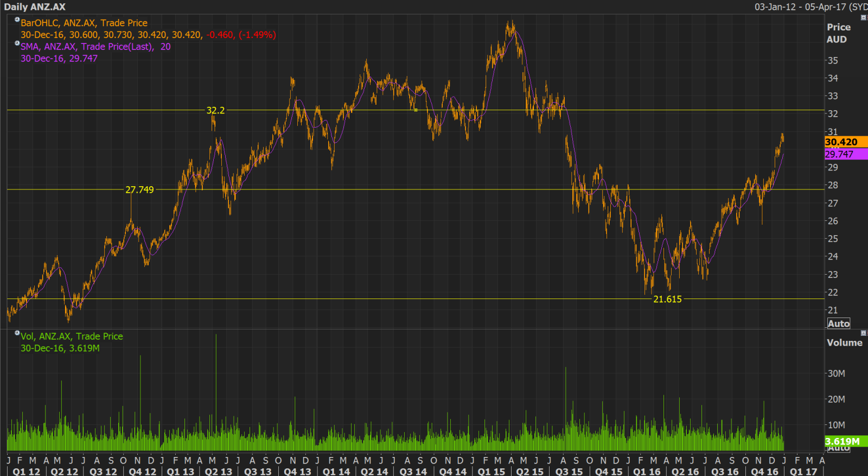Select the BarOHLC, ANZ.AX, Trade Price legend
Image resolution: width=868 pixels, height=476 pixels.
(84, 23)
